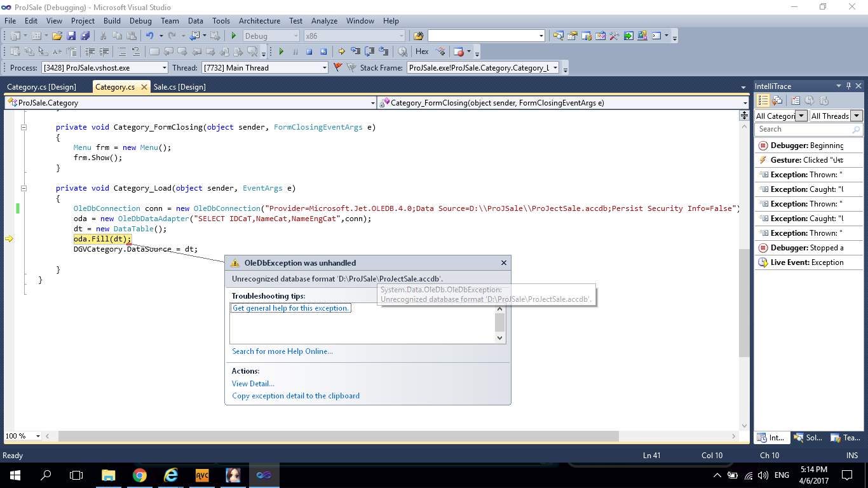This screenshot has width=868, height=488.
Task: Switch to the Sol... (Solution Explorer) bottom tab
Action: coord(808,437)
